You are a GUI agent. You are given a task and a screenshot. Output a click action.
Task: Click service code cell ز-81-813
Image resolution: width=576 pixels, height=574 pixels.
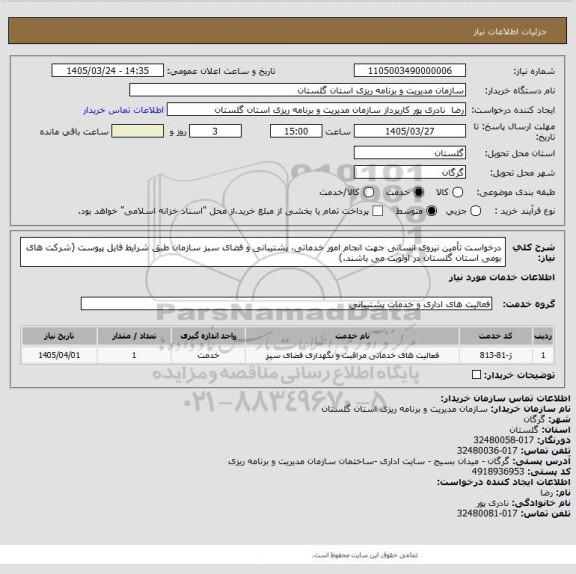496,355
